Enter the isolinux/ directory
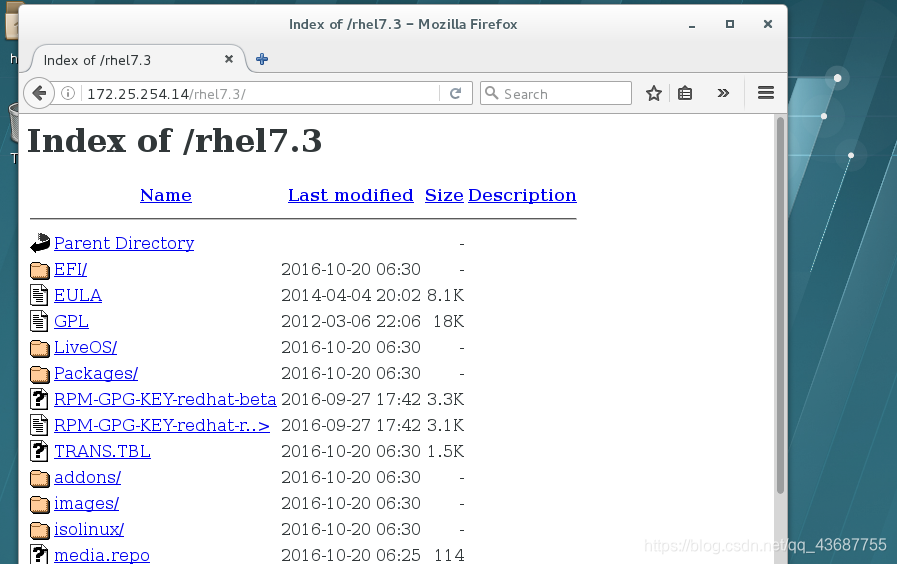The height and width of the screenshot is (564, 897). [89, 529]
